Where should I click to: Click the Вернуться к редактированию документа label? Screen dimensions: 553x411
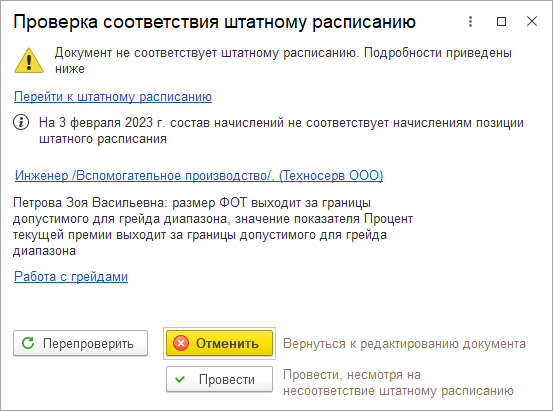pyautogui.click(x=404, y=343)
